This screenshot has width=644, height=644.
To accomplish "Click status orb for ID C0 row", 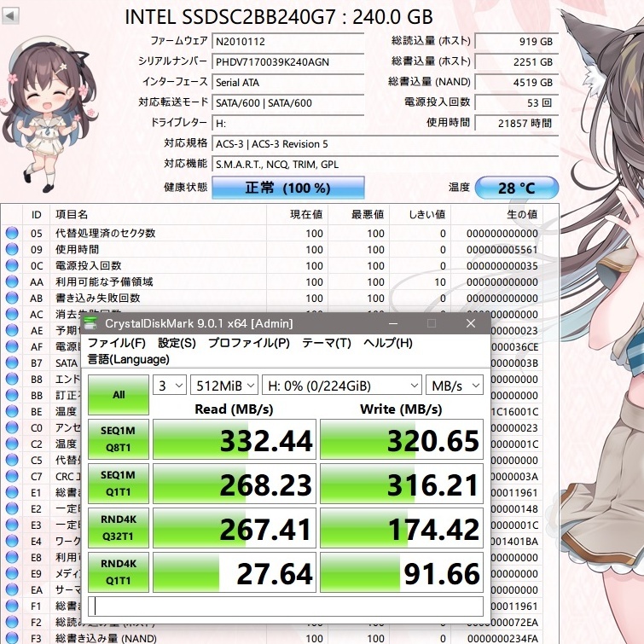I will pyautogui.click(x=12, y=427).
